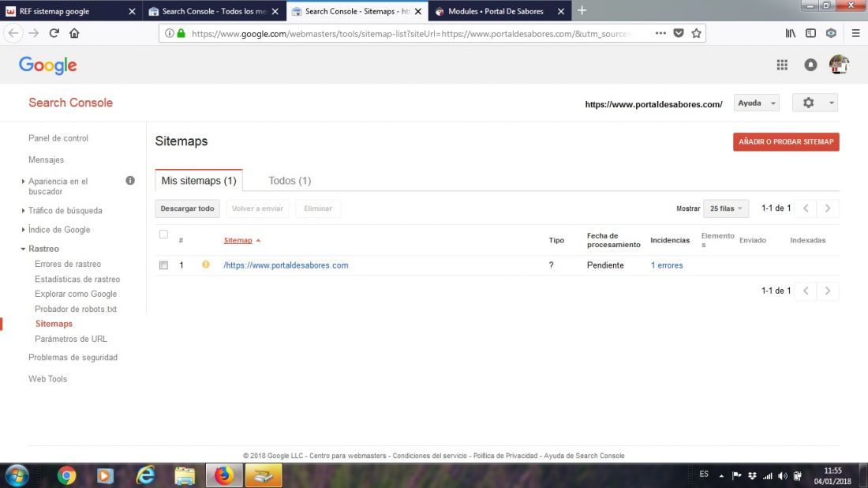The image size is (868, 488).
Task: Click AÑADIR O PROBAR SITEMAP button
Action: [786, 142]
